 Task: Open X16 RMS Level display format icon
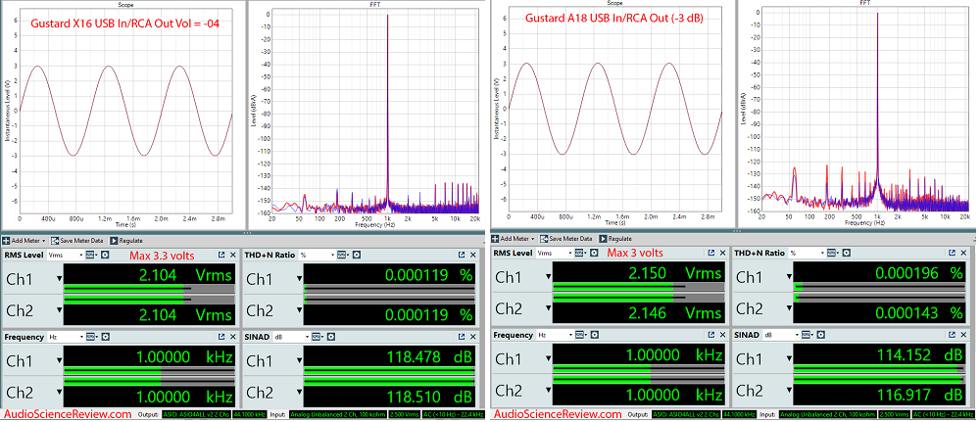[x=91, y=255]
